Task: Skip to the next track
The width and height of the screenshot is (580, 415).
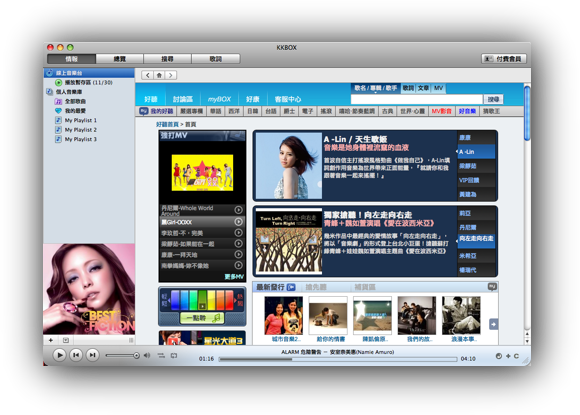Action: (92, 355)
